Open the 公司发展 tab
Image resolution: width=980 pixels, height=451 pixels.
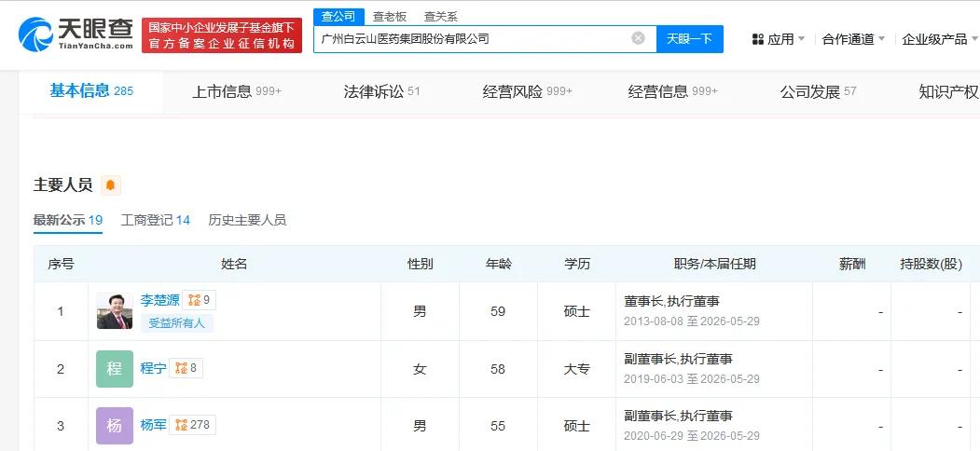coord(818,92)
